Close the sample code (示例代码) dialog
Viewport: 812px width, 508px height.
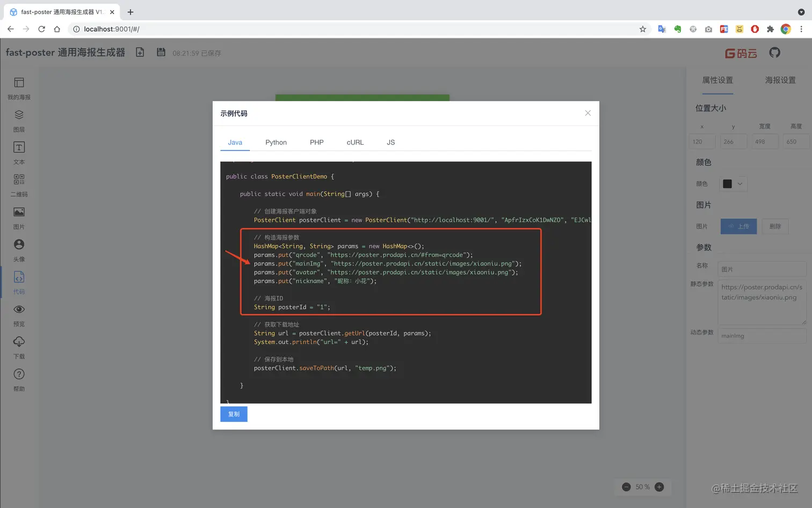coord(588,113)
